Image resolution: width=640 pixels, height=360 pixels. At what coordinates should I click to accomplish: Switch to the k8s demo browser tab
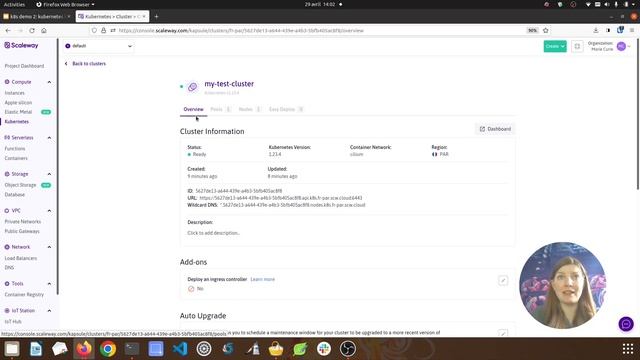[x=36, y=17]
